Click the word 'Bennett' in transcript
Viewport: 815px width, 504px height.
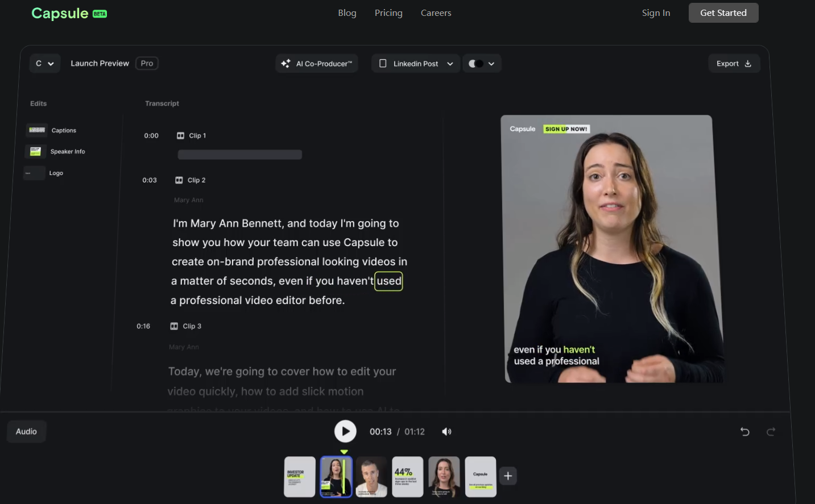(262, 223)
